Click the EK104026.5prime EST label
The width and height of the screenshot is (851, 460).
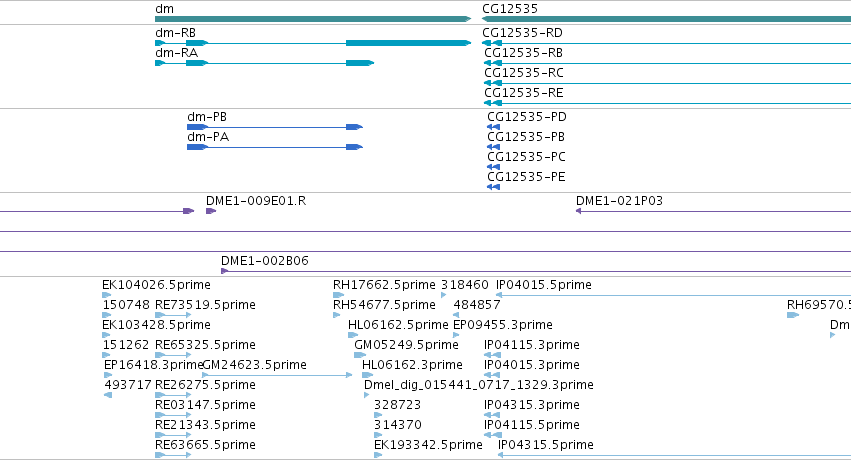(156, 285)
